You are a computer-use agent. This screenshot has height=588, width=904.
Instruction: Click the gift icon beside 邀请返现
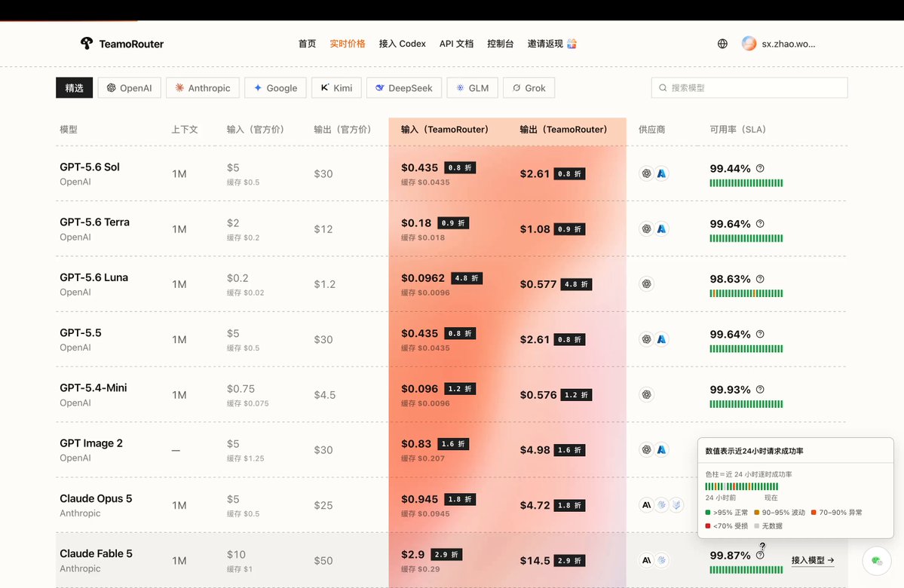[x=572, y=44]
